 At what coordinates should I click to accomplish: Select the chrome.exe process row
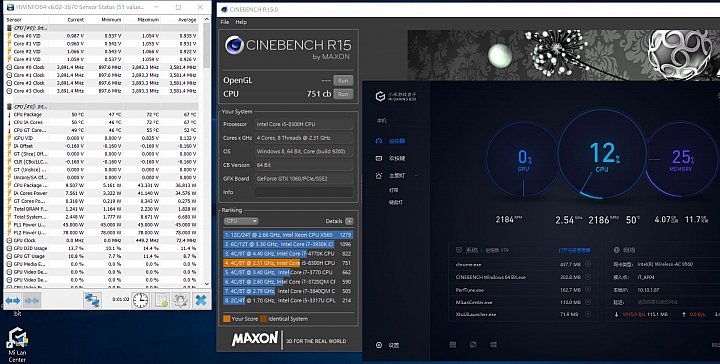pos(523,264)
